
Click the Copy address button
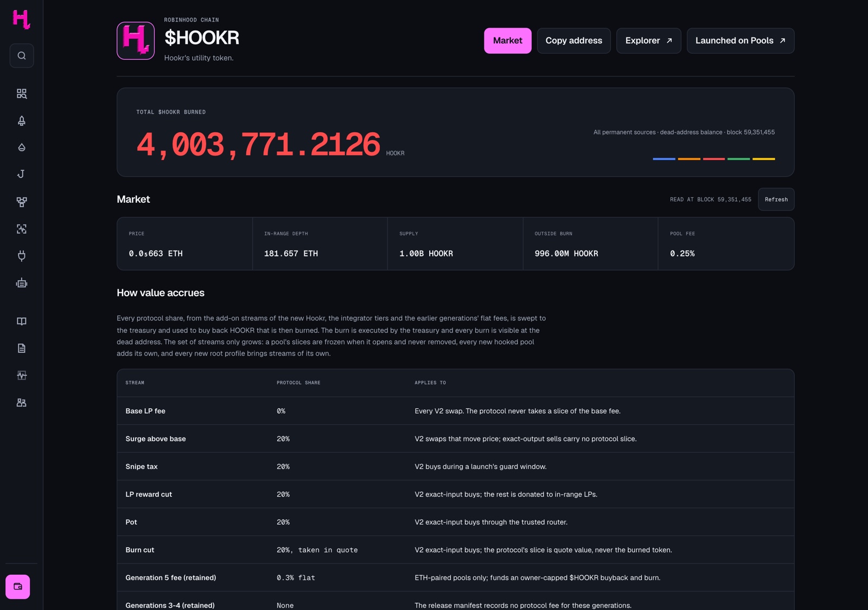[574, 41]
